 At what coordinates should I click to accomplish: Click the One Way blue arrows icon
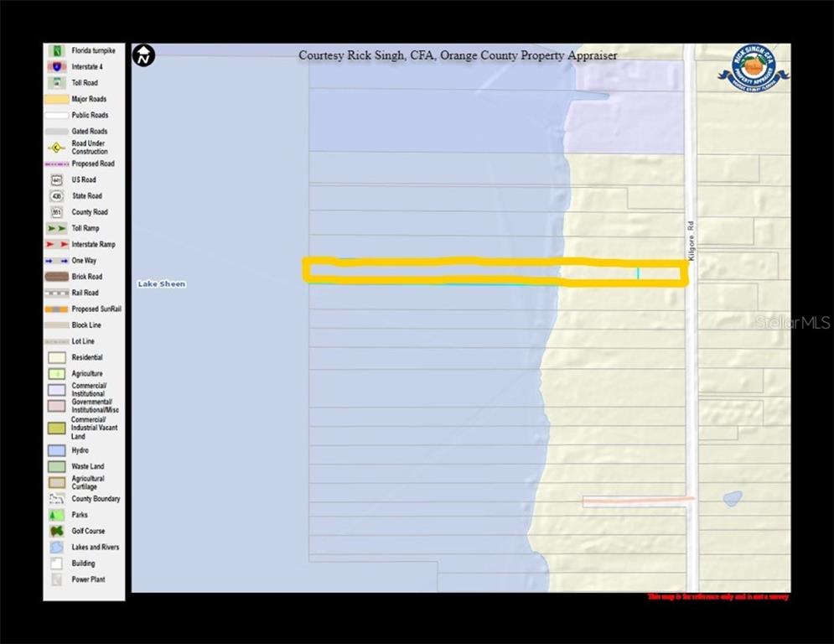tap(56, 261)
